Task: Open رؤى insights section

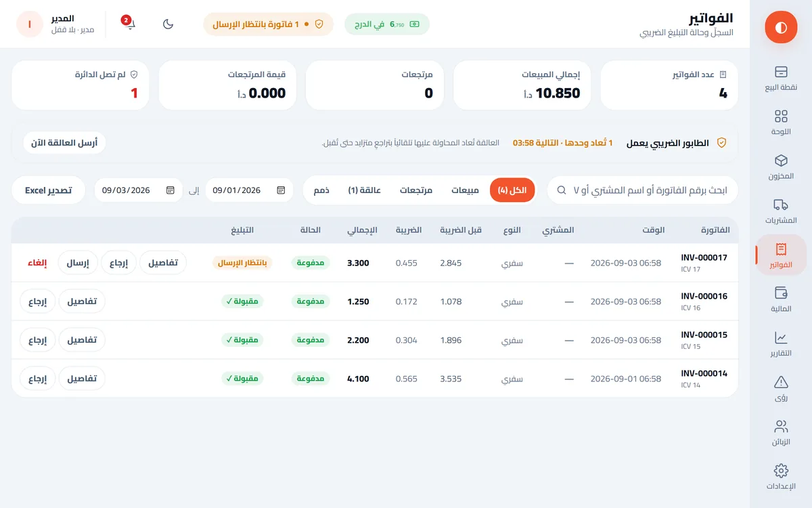Action: click(781, 389)
